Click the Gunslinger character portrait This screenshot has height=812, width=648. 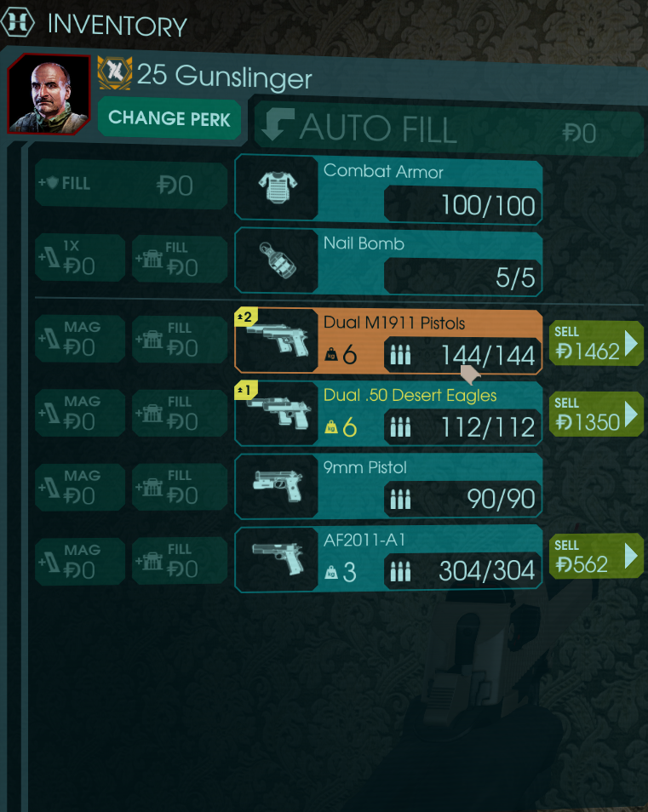click(x=49, y=94)
